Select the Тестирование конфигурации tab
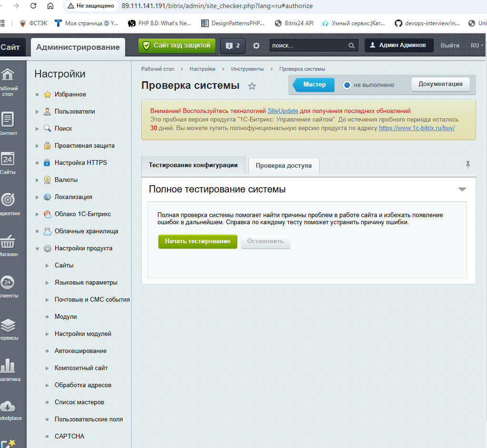Viewport: 487px width, 448px height. [x=193, y=165]
